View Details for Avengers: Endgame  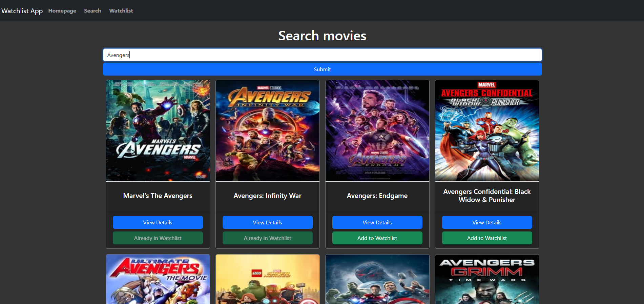(377, 222)
